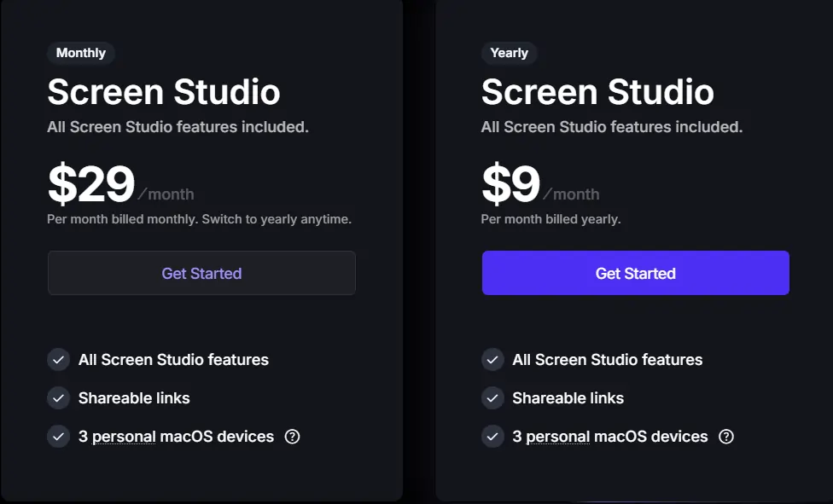Screen dimensions: 833x504
Task: Select the Monthly plan badge
Action: (81, 53)
